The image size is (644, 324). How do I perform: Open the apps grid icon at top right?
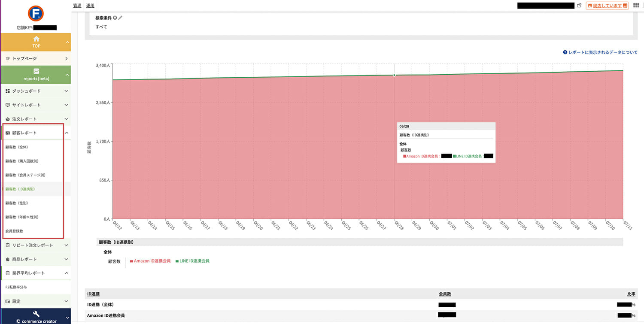(x=636, y=6)
